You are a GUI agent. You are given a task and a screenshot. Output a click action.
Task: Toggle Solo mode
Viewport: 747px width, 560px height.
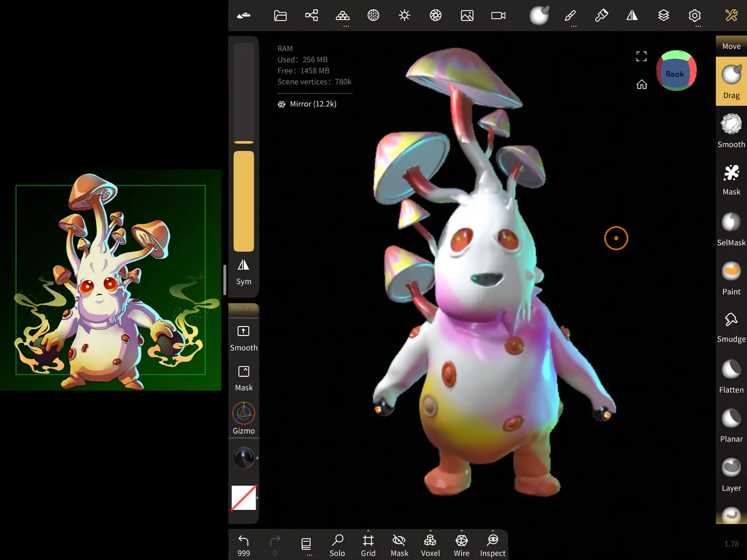pos(337,545)
